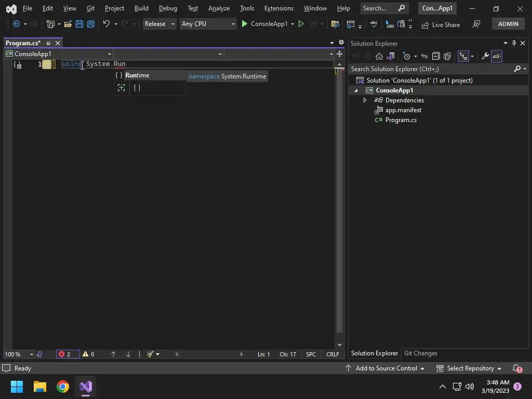Expand the Dependencies tree node
The image size is (532, 399).
(x=365, y=100)
